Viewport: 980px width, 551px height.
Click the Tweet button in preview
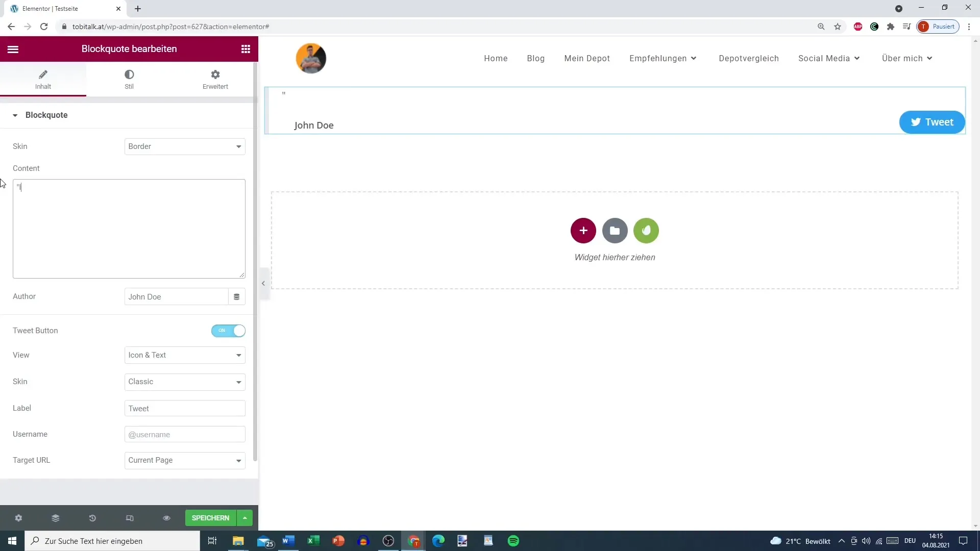(x=932, y=122)
